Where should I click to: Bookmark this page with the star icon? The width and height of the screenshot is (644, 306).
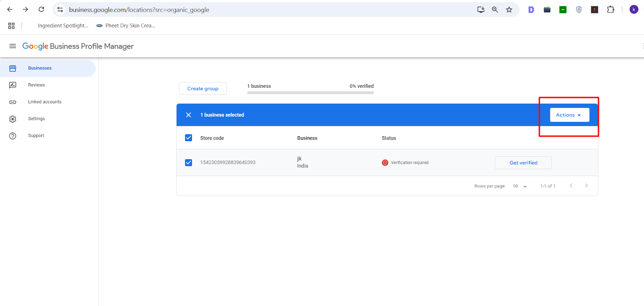coord(509,10)
